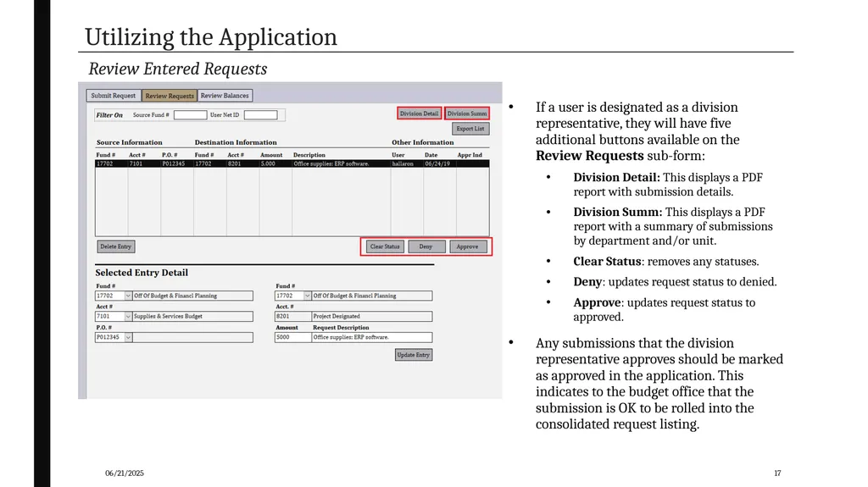868x487 pixels.
Task: Switch to the Submit Request tab
Action: (114, 96)
